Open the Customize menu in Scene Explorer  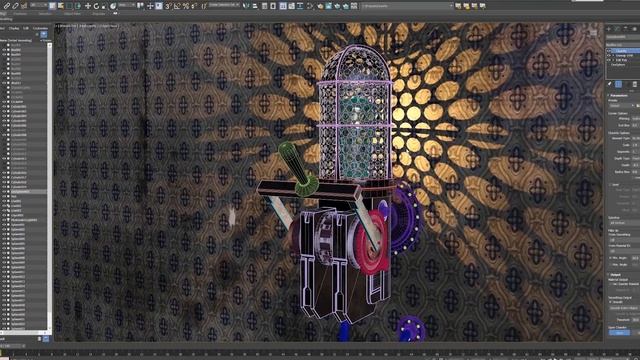40,28
